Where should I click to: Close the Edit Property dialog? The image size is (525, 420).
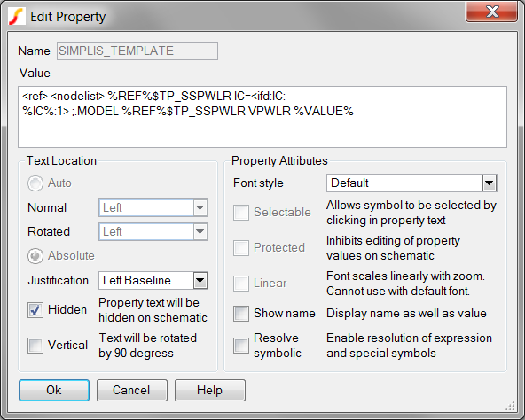491,12
